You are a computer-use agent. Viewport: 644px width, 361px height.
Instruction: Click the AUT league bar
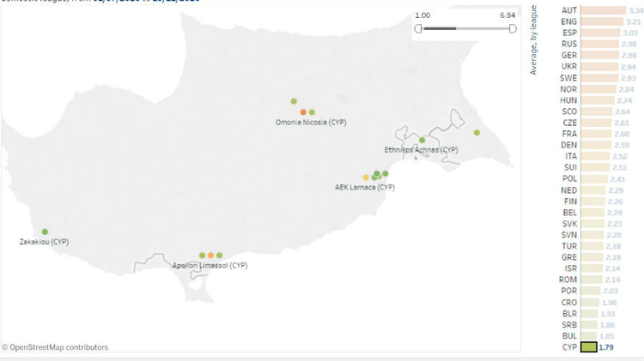pos(604,10)
